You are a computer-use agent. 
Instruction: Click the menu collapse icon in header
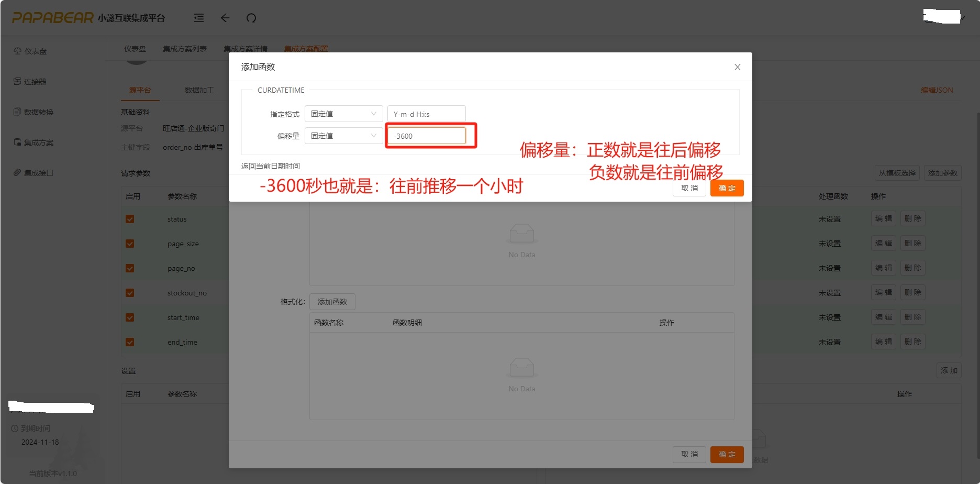(x=199, y=18)
